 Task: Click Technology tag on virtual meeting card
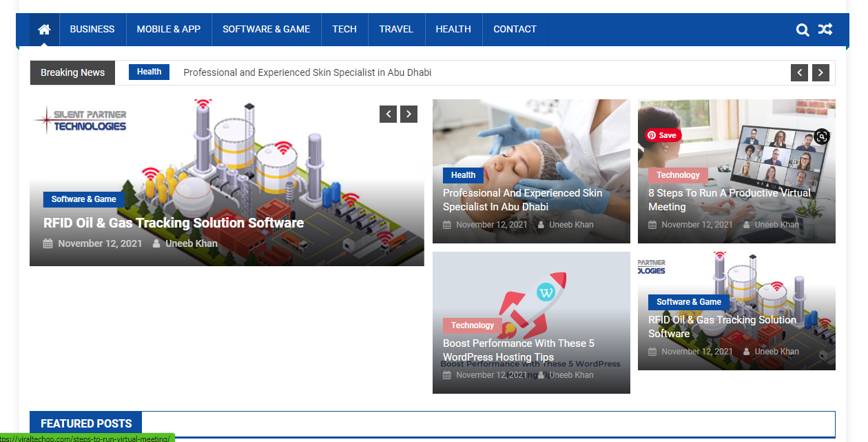(679, 175)
